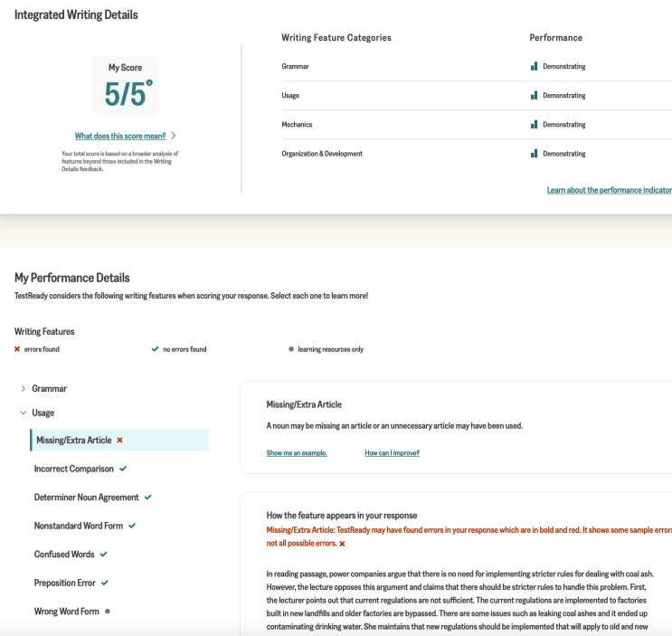The image size is (672, 636).
Task: Click the Organization & Development bar icon
Action: pyautogui.click(x=534, y=154)
